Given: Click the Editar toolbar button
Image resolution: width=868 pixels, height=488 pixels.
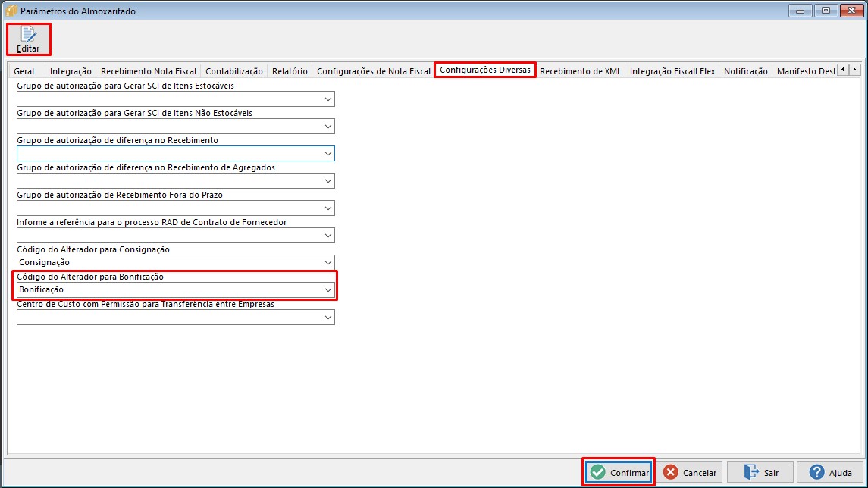Looking at the screenshot, I should pyautogui.click(x=28, y=39).
